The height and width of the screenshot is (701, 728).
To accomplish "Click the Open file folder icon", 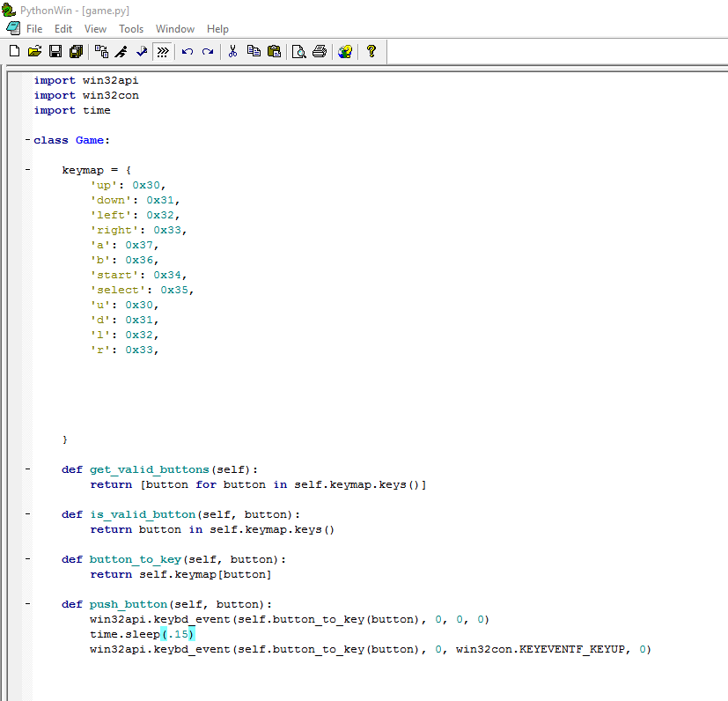I will point(35,51).
